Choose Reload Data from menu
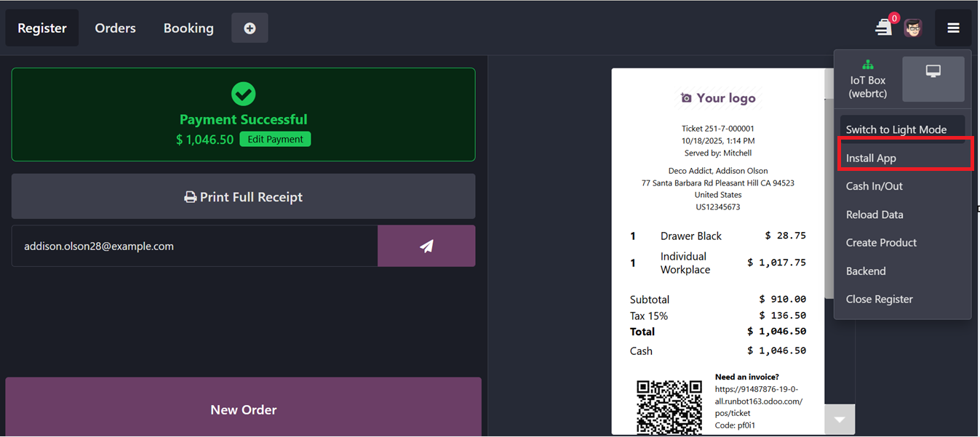Image resolution: width=980 pixels, height=437 pixels. [902, 215]
